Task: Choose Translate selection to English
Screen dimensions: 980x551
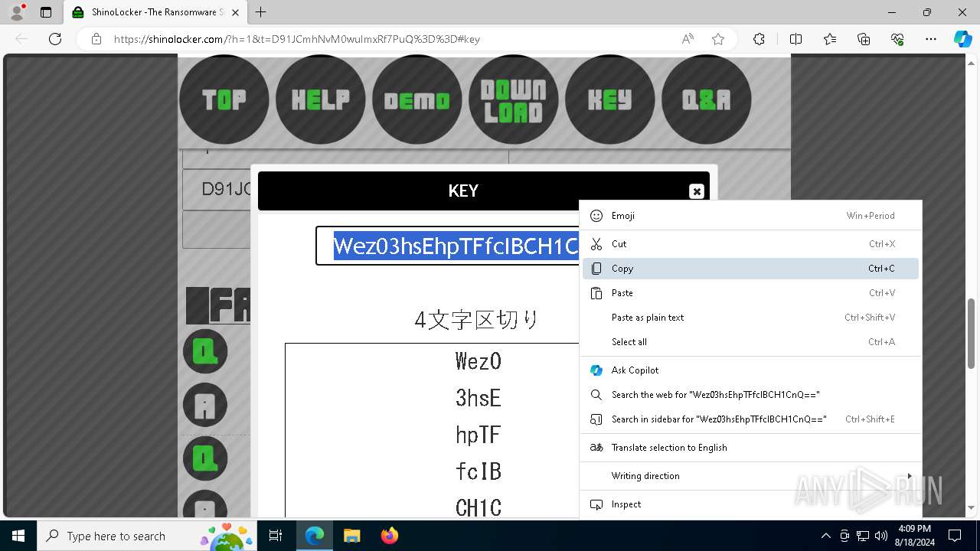Action: coord(750,448)
